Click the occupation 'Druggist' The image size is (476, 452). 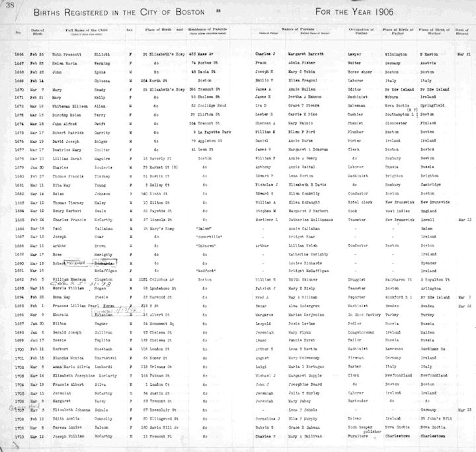tap(356, 279)
